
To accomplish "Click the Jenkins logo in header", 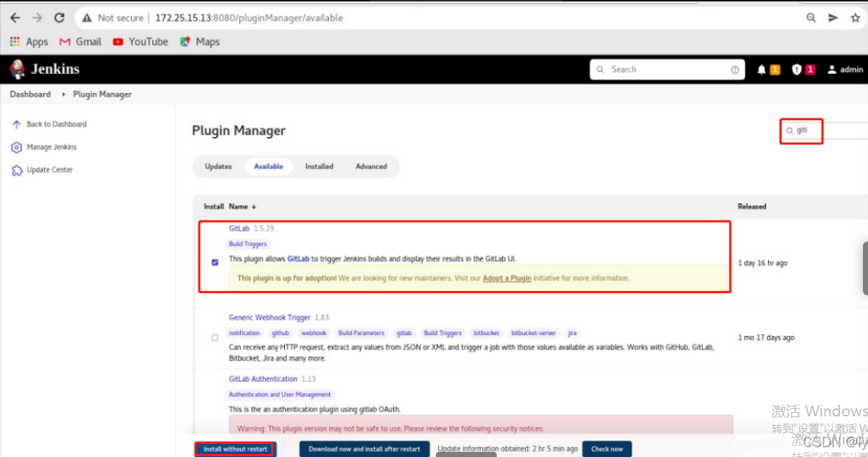I will (45, 69).
